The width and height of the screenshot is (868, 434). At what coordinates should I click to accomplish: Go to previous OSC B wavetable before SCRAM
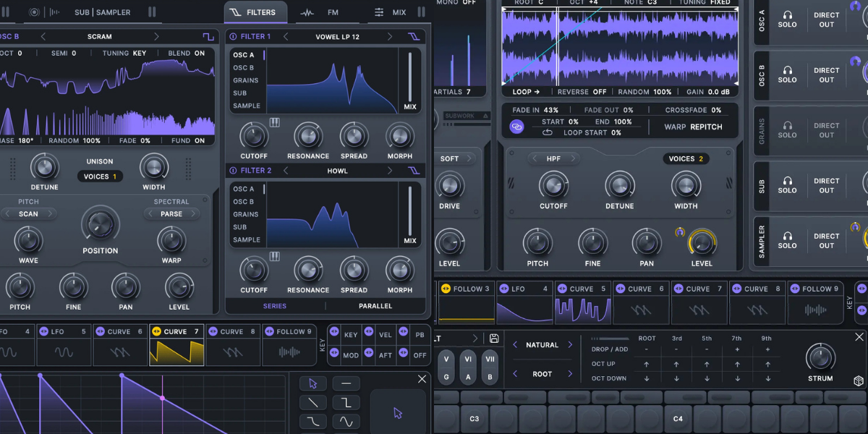pos(43,36)
